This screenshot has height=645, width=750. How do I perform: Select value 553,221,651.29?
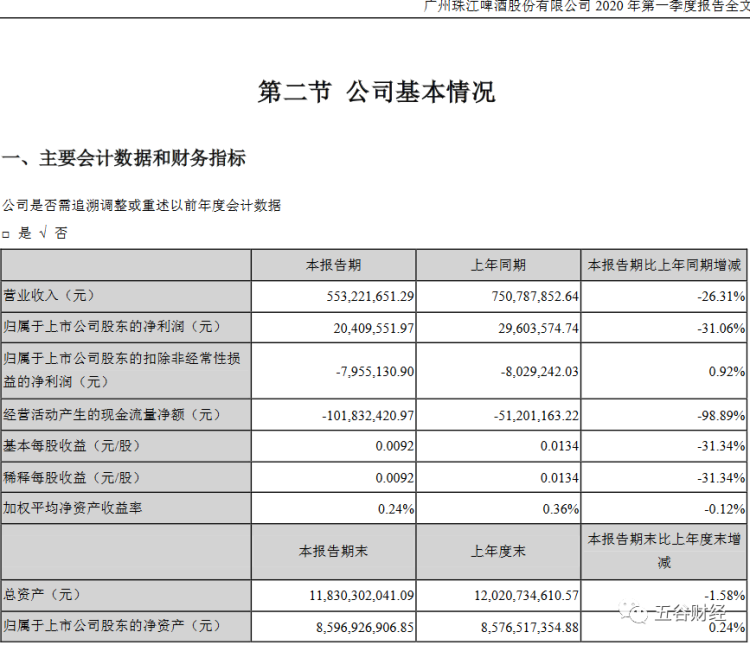pos(370,297)
